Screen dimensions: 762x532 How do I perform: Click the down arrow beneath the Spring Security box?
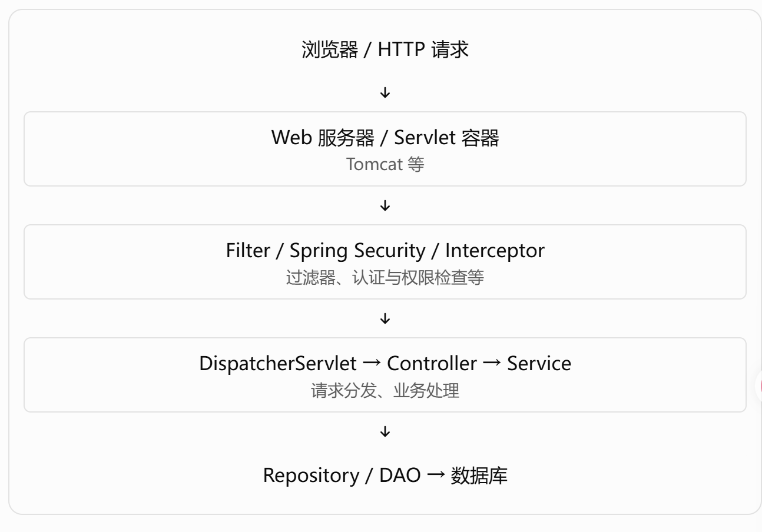coord(385,318)
